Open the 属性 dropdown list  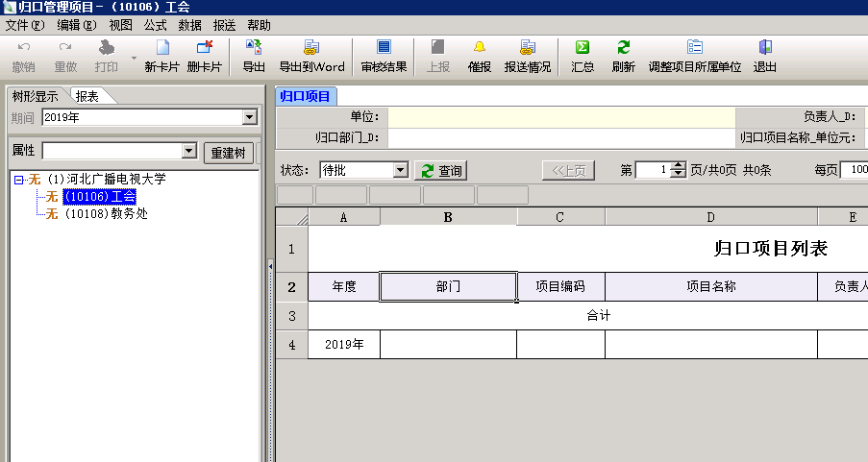coord(189,152)
